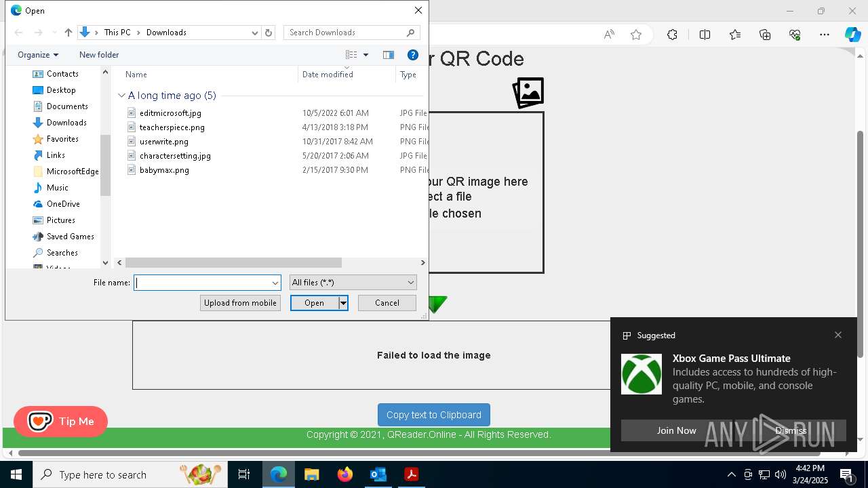This screenshot has height=488, width=868.
Task: Select charactersetting.jpg file
Action: pos(175,156)
